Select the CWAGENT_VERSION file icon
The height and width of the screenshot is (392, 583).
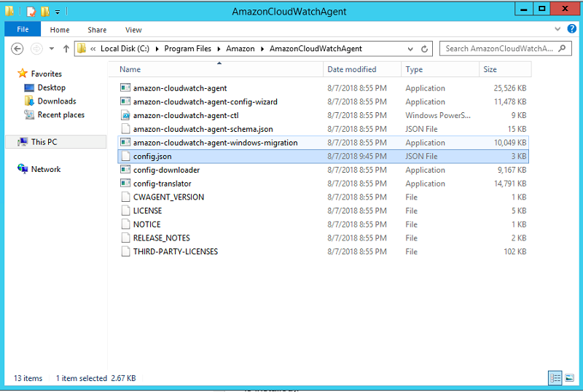click(x=125, y=197)
